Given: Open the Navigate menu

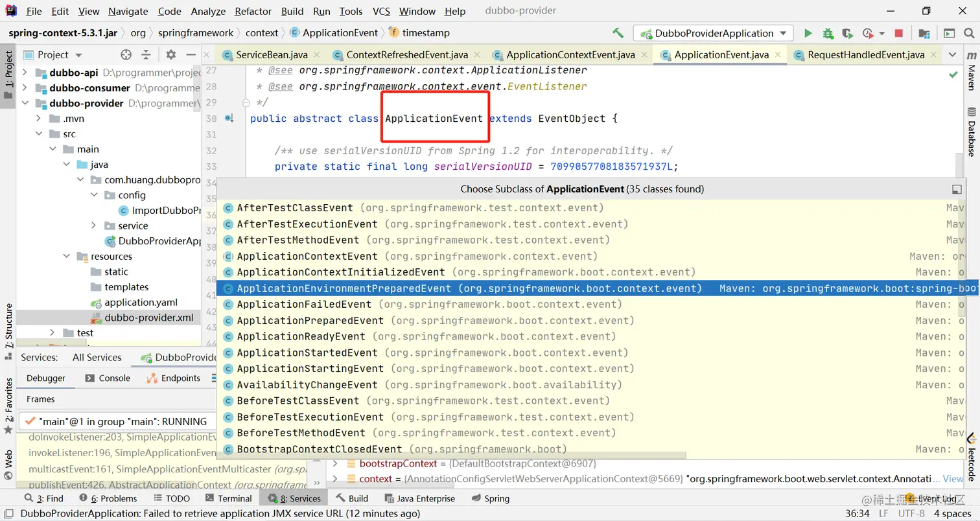Looking at the screenshot, I should click(x=128, y=11).
